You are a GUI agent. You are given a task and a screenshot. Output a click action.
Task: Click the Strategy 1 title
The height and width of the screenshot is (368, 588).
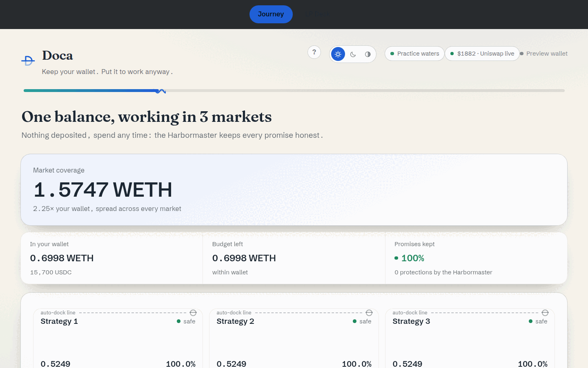pyautogui.click(x=59, y=321)
